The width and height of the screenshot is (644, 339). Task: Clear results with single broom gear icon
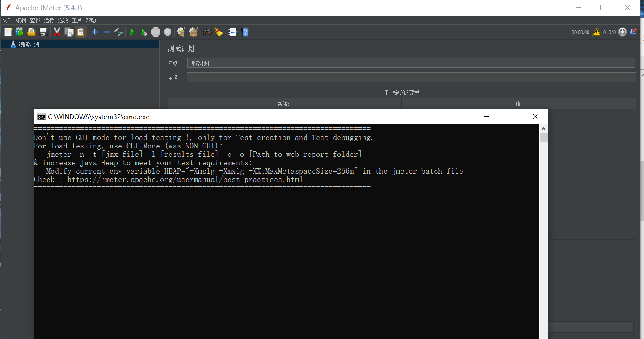181,32
